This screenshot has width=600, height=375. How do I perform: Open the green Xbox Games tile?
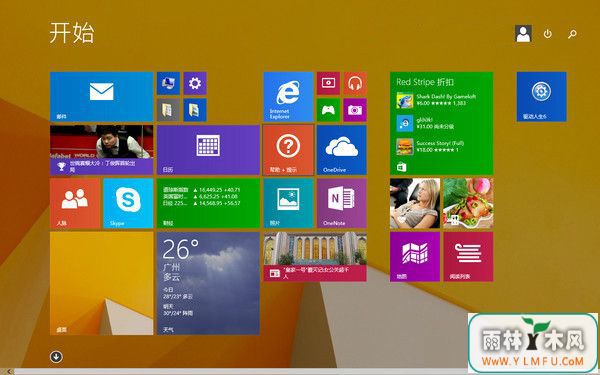click(328, 110)
